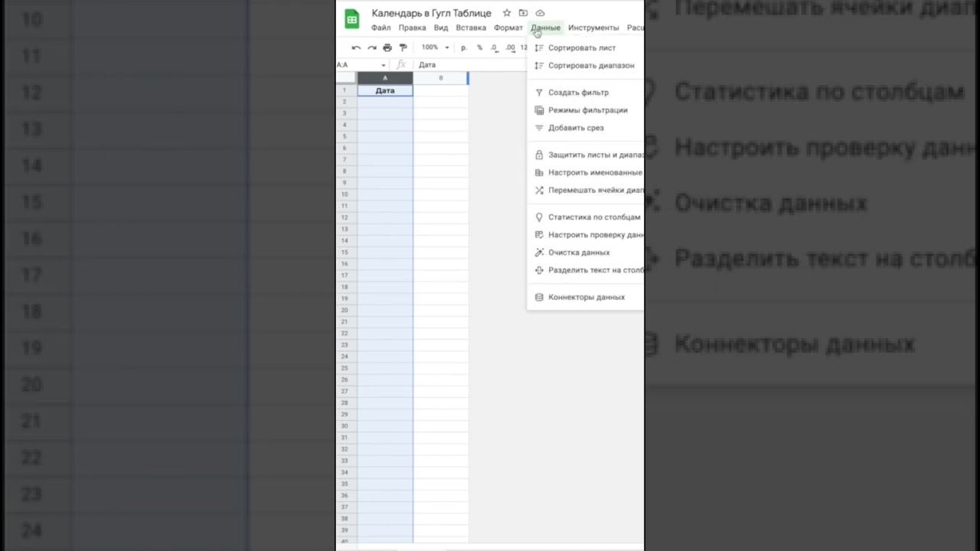Select row 39 header
The width and height of the screenshot is (980, 551).
(x=346, y=530)
